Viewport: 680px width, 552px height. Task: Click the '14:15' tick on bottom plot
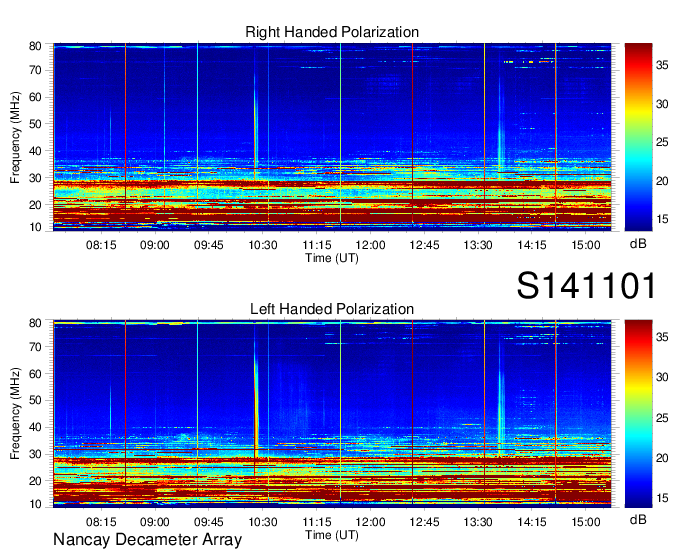[x=532, y=522]
